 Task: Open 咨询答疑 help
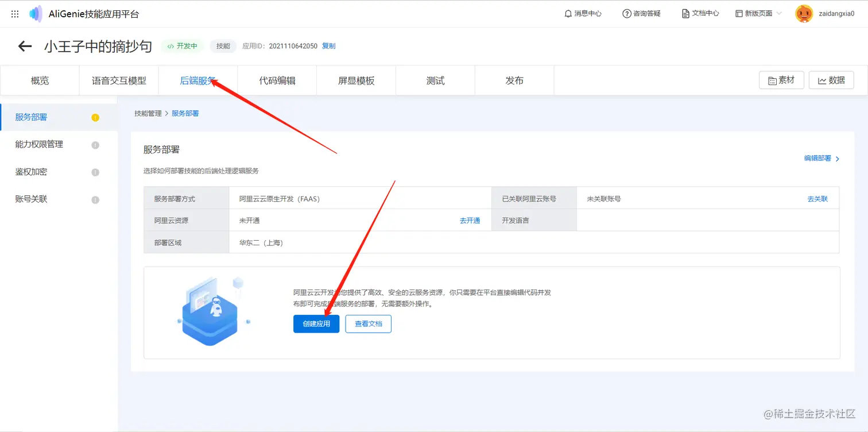(x=641, y=13)
